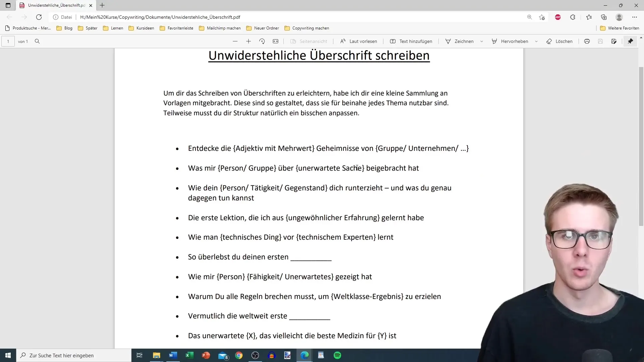644x362 pixels.
Task: Open Task View on the taskbar
Action: 140,355
